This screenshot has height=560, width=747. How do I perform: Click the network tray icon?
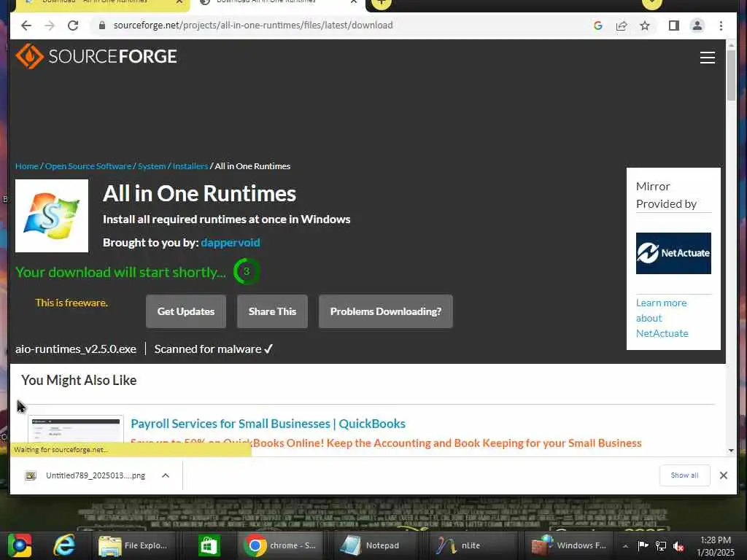661,546
